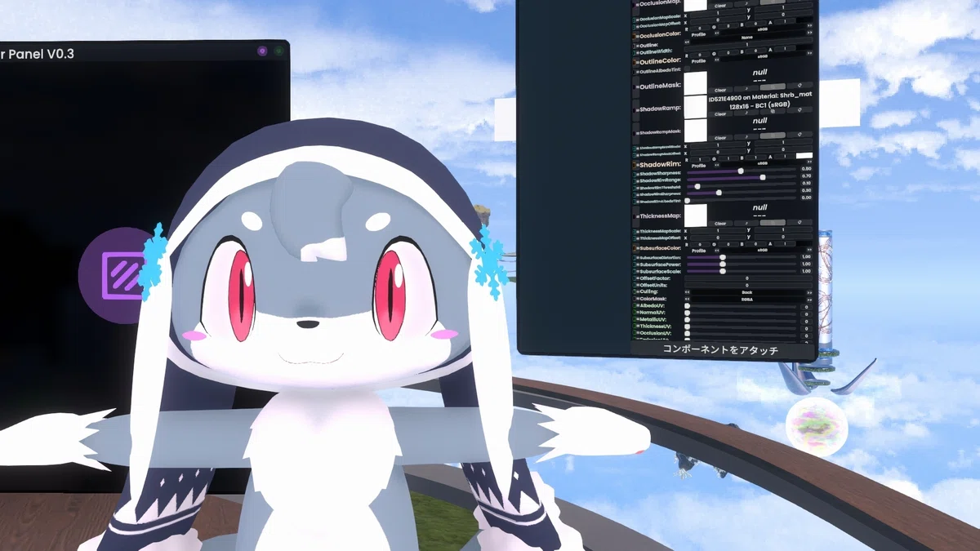Cycle the Culling value to the next option
The height and width of the screenshot is (551, 980).
tap(809, 292)
